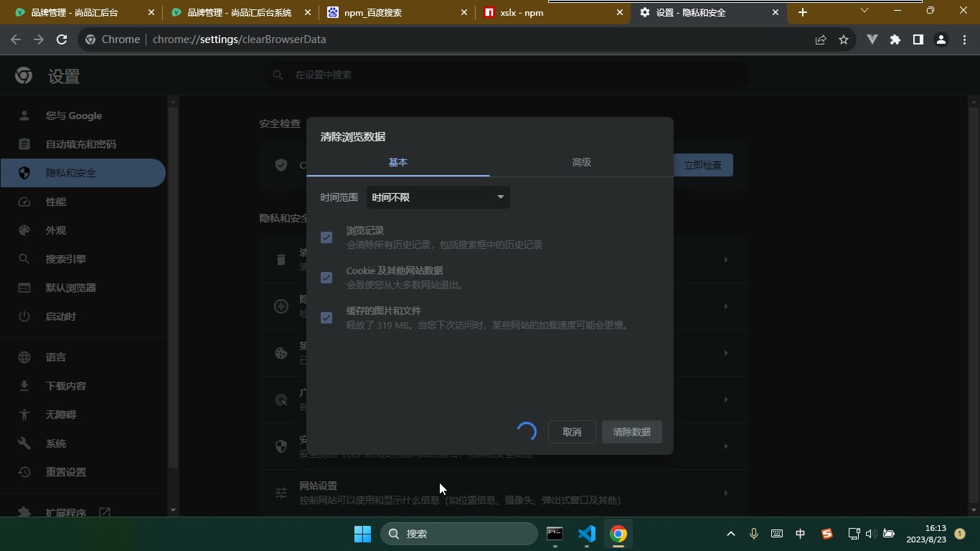The height and width of the screenshot is (551, 980).
Task: Expand the 网站设置 row arrow
Action: 726,493
